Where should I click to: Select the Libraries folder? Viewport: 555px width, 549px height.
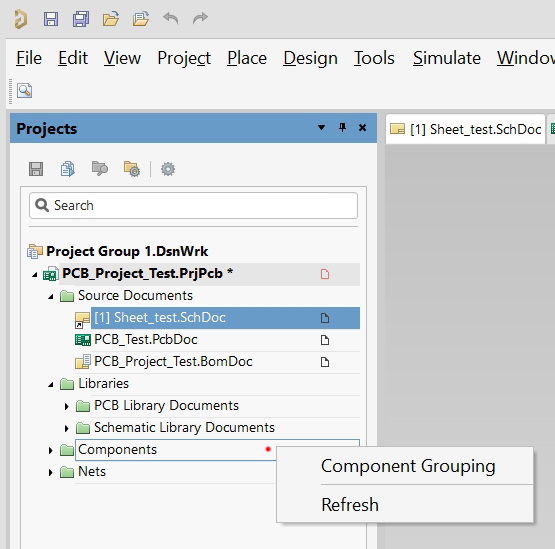point(103,384)
